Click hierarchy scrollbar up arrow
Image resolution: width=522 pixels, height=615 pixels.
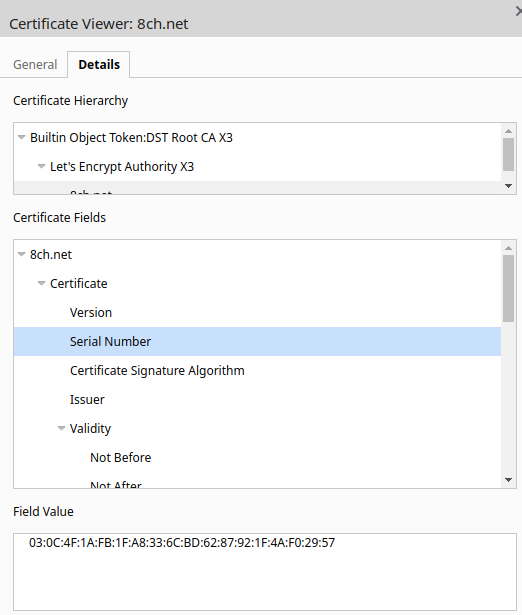click(x=509, y=131)
